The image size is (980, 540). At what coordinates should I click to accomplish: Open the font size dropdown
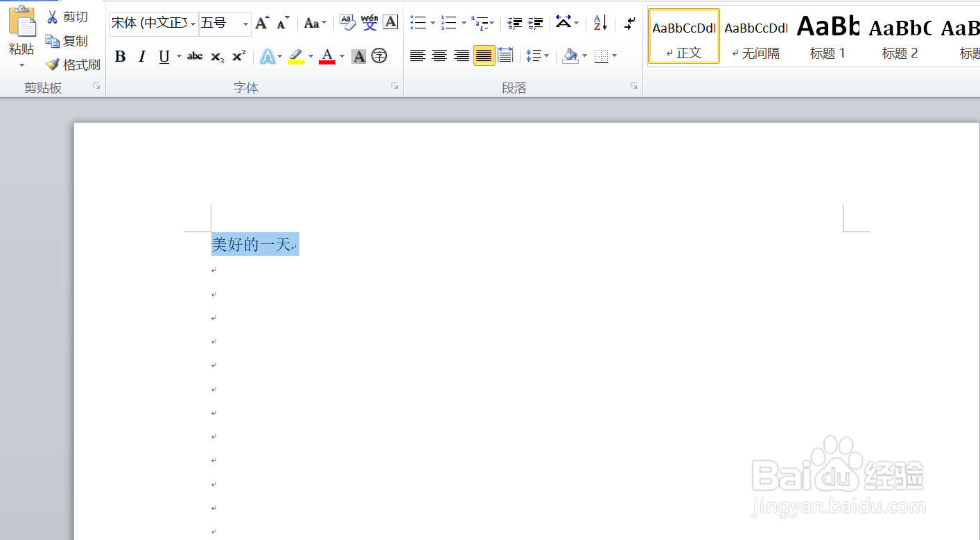tap(244, 23)
